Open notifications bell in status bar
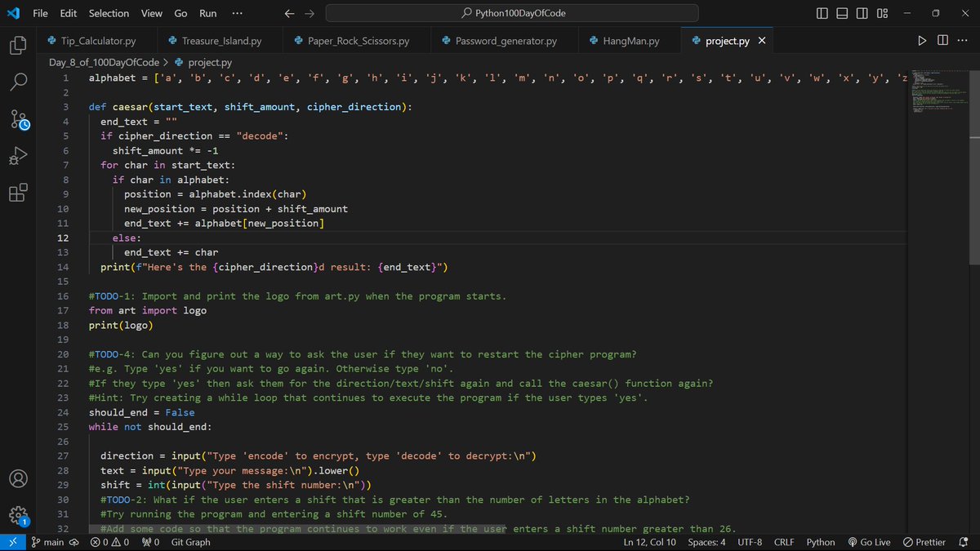The width and height of the screenshot is (980, 551). (963, 542)
